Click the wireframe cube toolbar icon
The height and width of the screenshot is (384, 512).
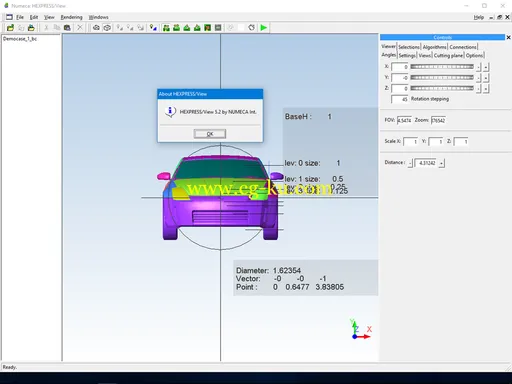[107, 28]
